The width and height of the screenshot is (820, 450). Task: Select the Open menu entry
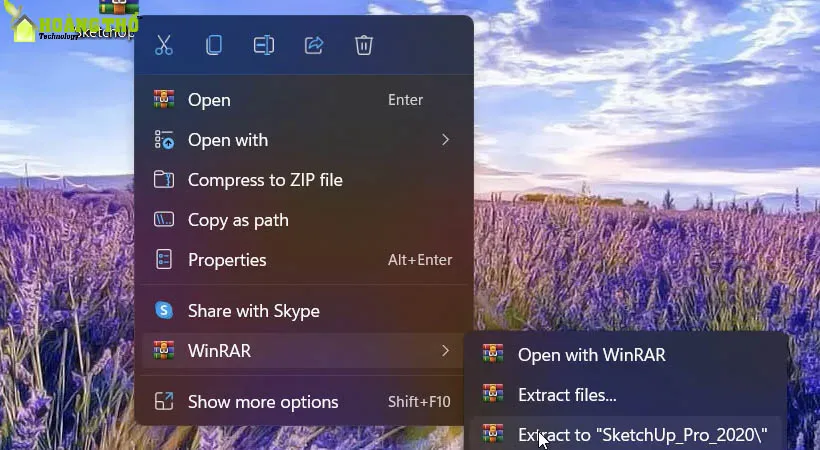click(x=303, y=100)
